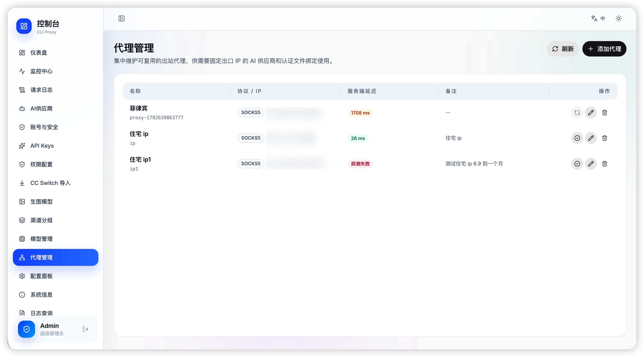The image size is (644, 357).
Task: View 系统信息 page
Action: click(x=55, y=295)
